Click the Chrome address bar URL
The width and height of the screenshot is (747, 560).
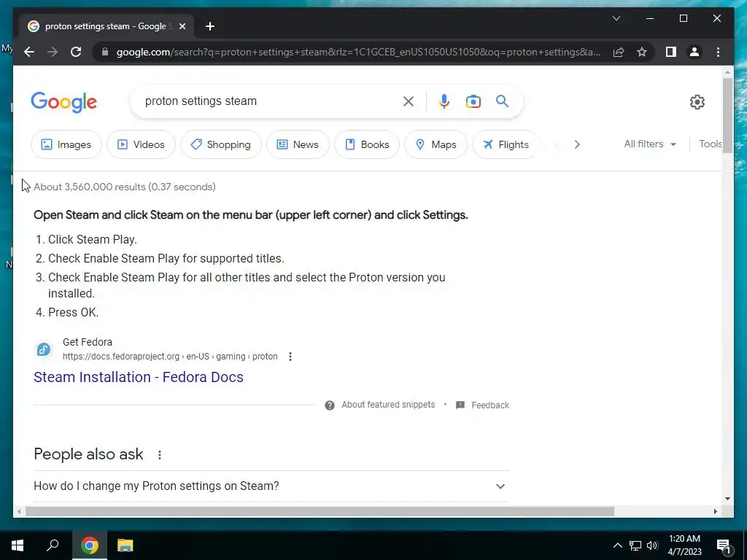point(358,52)
